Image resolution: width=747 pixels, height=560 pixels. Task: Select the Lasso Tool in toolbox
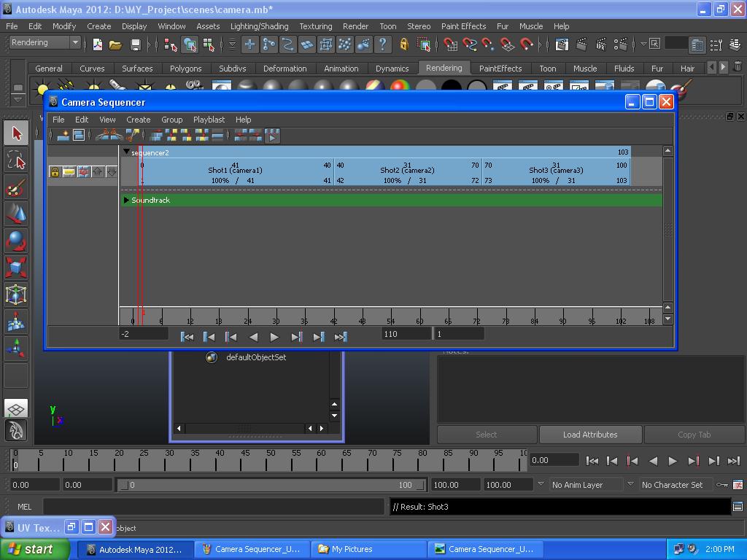click(x=16, y=160)
